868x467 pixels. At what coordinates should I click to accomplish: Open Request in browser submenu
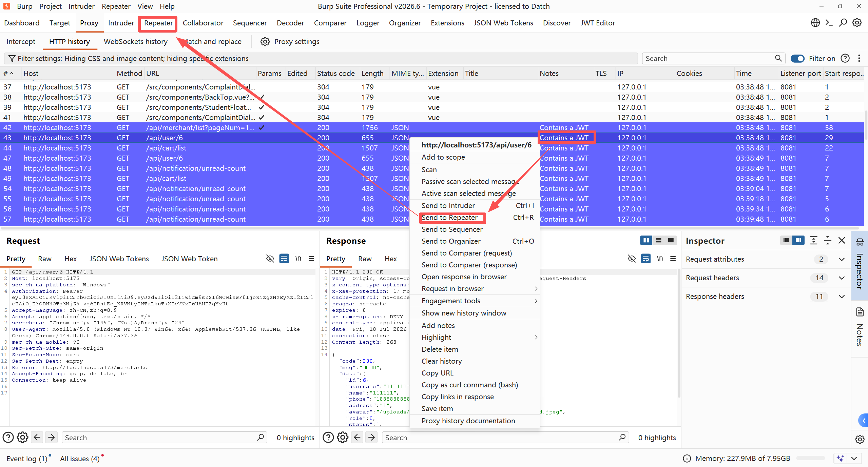(475, 289)
